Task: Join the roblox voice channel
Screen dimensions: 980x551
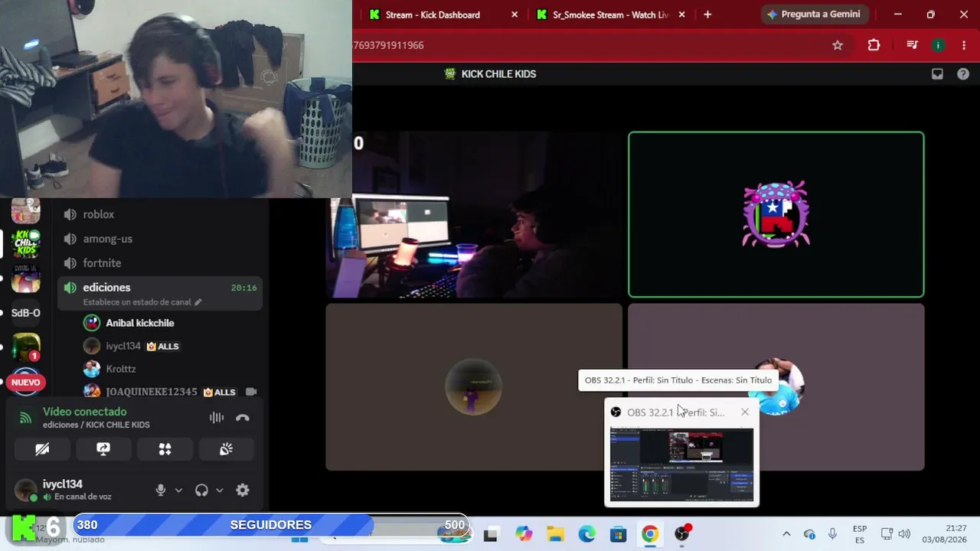Action: [x=160, y=214]
